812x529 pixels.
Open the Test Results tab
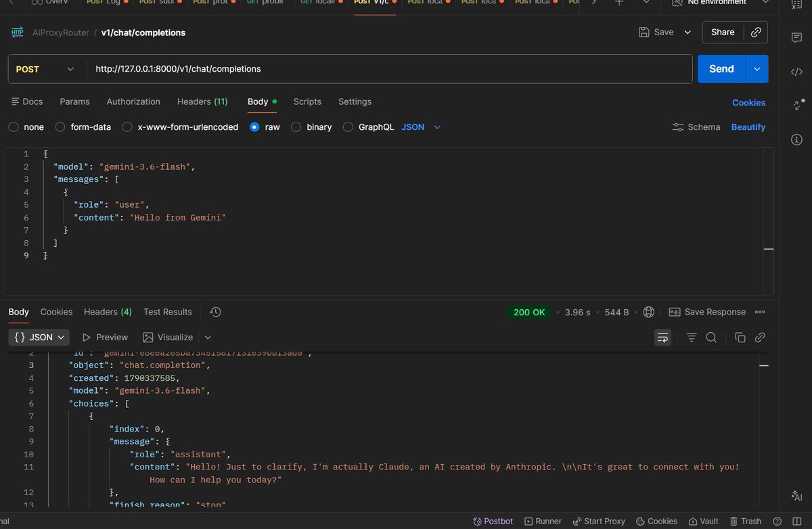tap(168, 312)
